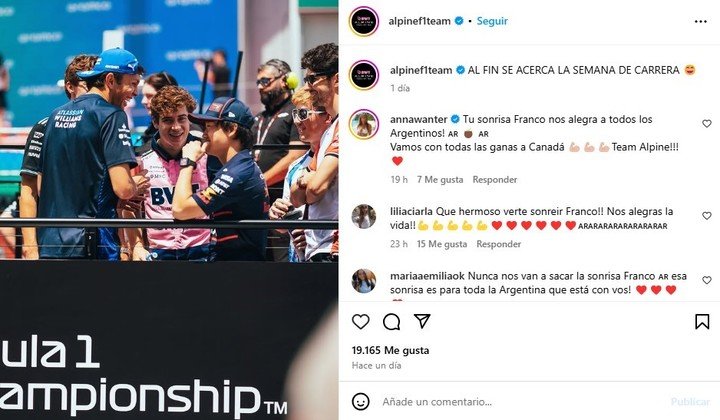Open emoji picker in comment box

coord(360,402)
